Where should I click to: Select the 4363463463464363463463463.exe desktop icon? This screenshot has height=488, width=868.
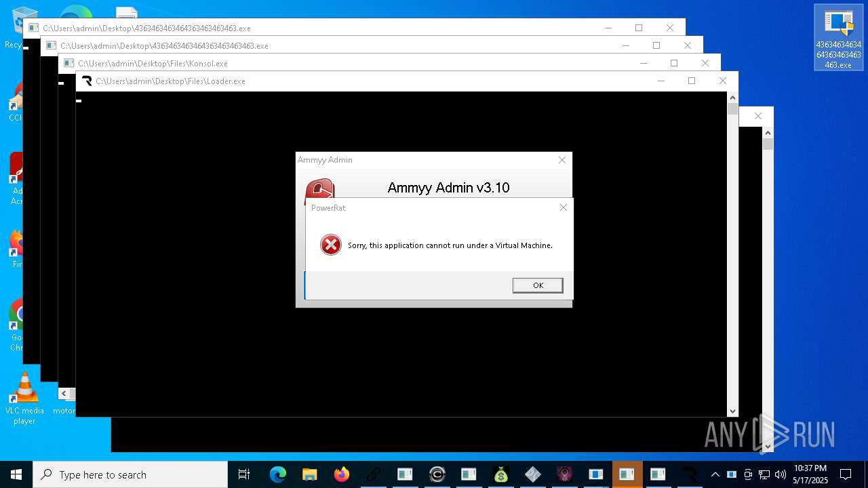point(839,38)
